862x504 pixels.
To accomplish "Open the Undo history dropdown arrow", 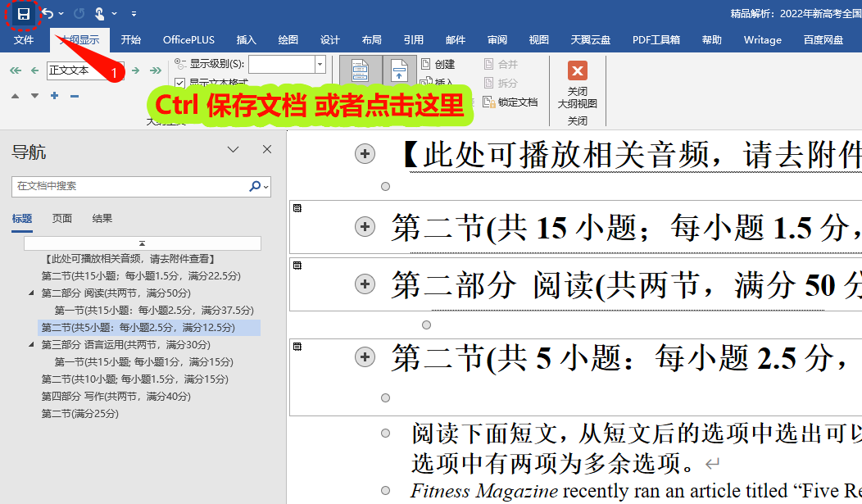I will click(x=61, y=14).
